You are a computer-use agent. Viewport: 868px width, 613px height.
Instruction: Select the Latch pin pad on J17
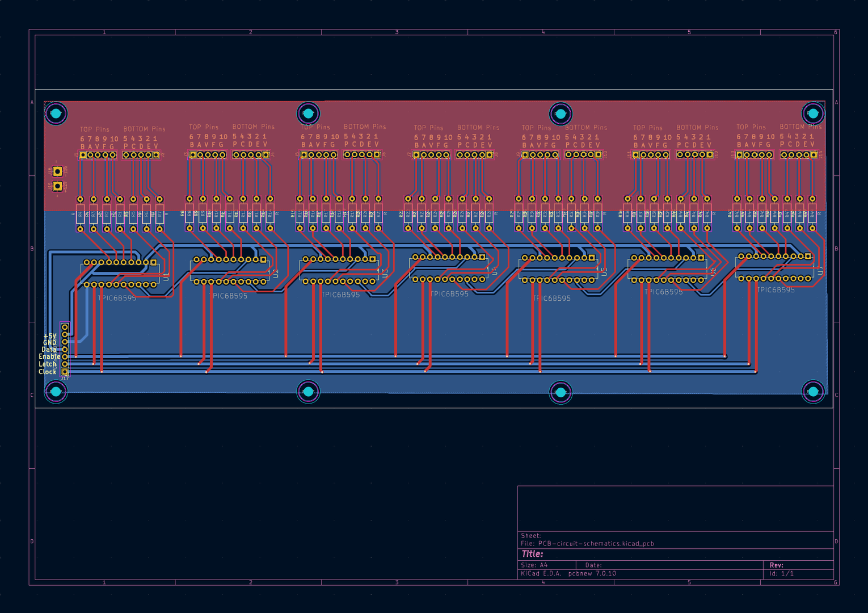click(65, 364)
